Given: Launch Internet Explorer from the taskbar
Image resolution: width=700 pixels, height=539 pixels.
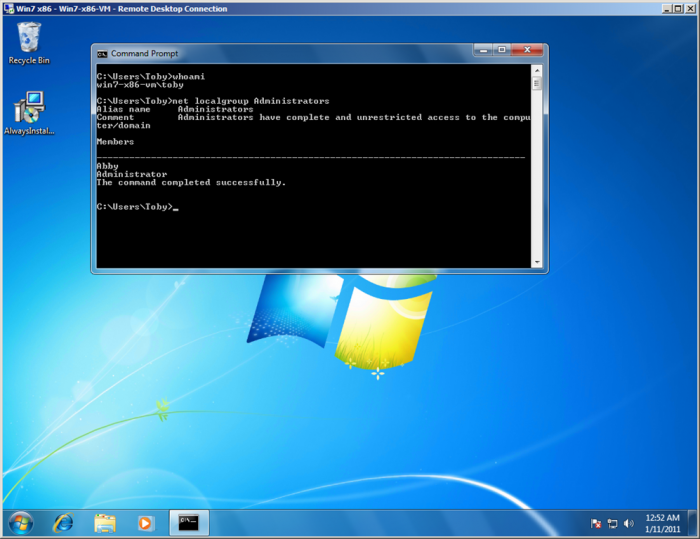Looking at the screenshot, I should tap(63, 522).
